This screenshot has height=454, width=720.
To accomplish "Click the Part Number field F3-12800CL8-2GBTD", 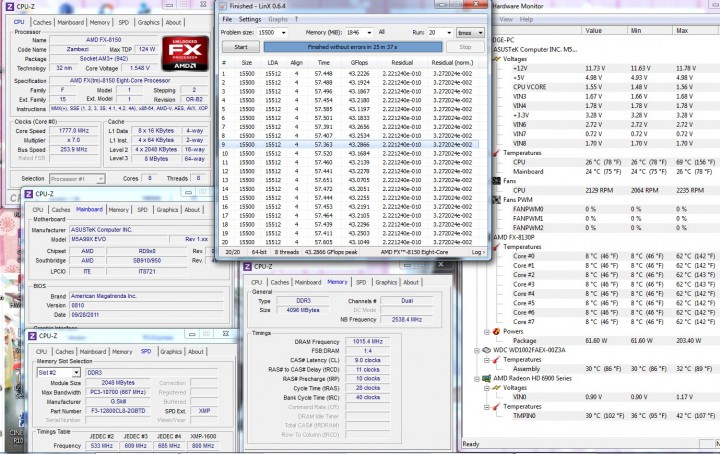I will pos(118,411).
